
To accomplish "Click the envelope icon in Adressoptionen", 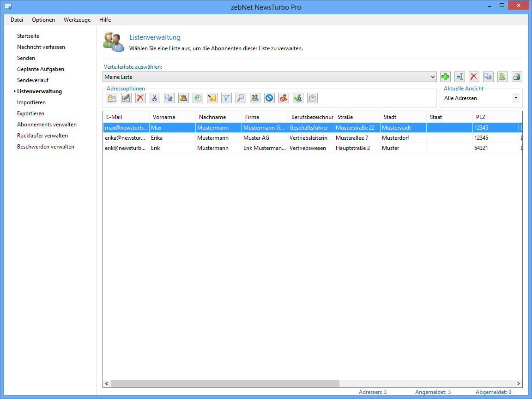I will pos(312,98).
